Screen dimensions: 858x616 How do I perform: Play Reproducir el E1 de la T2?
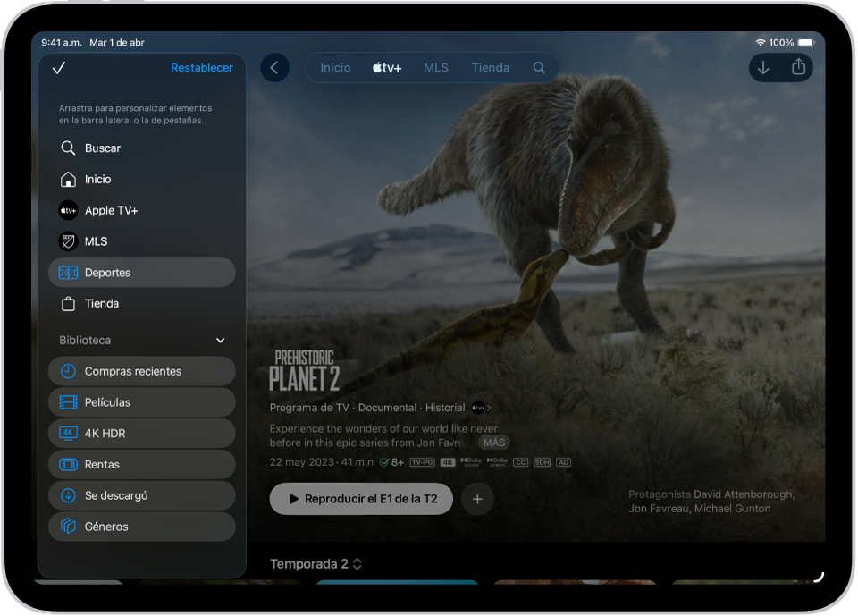[x=361, y=499]
